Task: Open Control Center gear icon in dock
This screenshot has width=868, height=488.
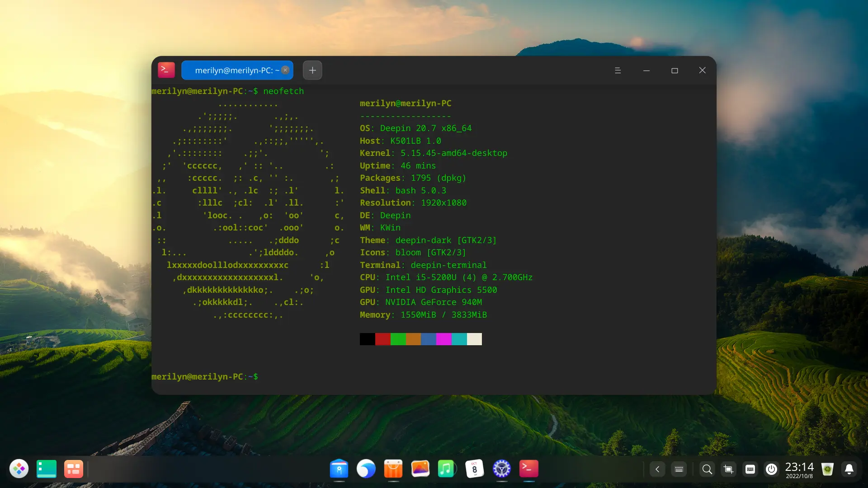Action: coord(501,469)
